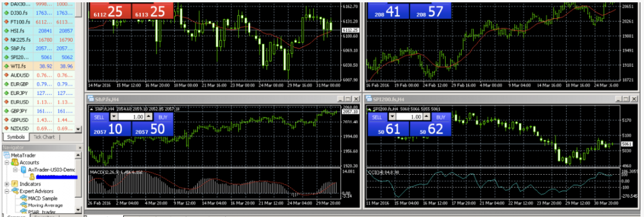
Task: Click the red 6113 25 buy price tile
Action: pyautogui.click(x=152, y=11)
